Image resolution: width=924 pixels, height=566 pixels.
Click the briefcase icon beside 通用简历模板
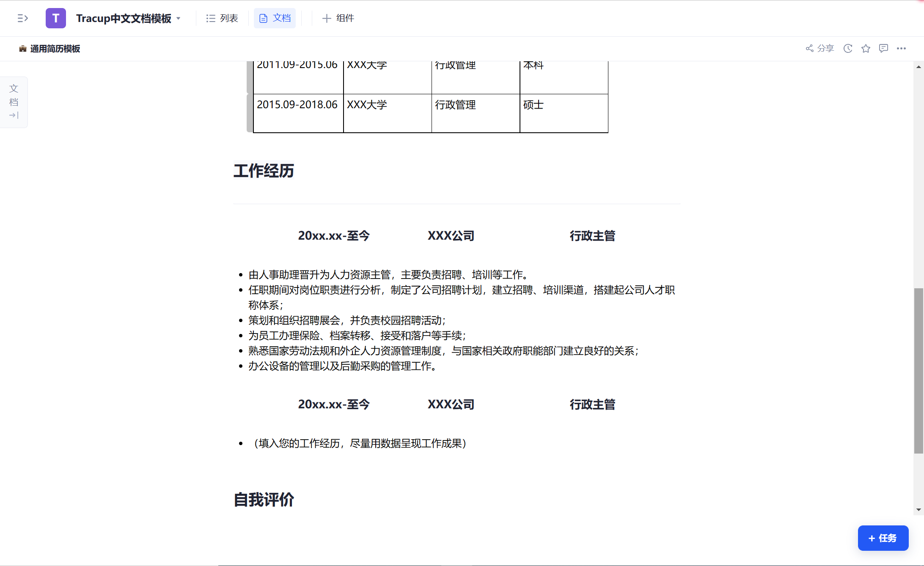coord(23,49)
